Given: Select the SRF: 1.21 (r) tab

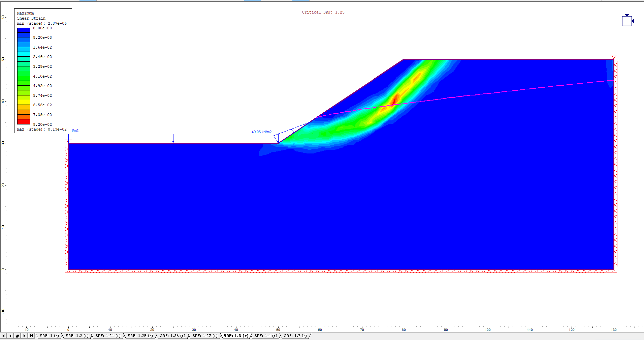Looking at the screenshot, I should click(x=108, y=336).
